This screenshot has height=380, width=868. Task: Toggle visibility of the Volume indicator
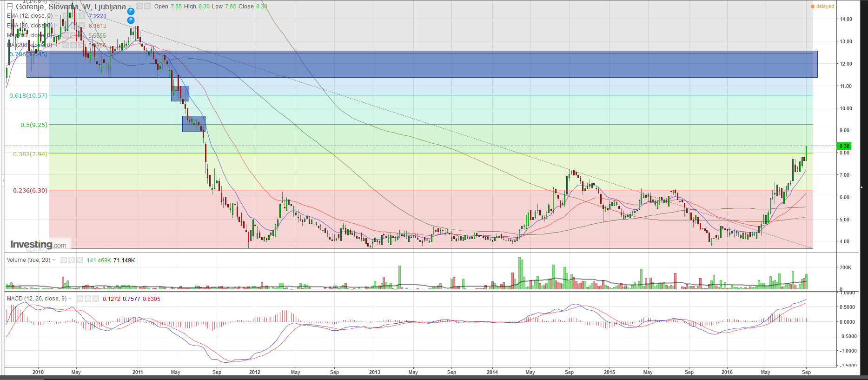coord(64,260)
